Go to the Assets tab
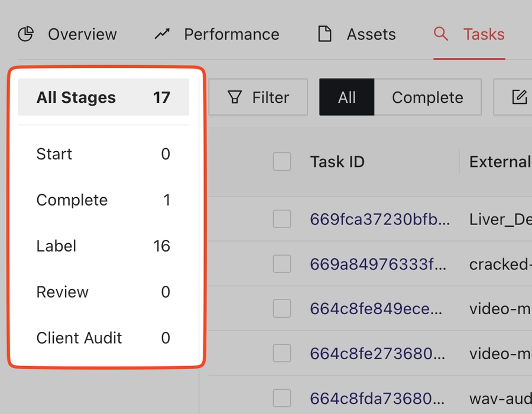Image resolution: width=532 pixels, height=414 pixels. [371, 34]
